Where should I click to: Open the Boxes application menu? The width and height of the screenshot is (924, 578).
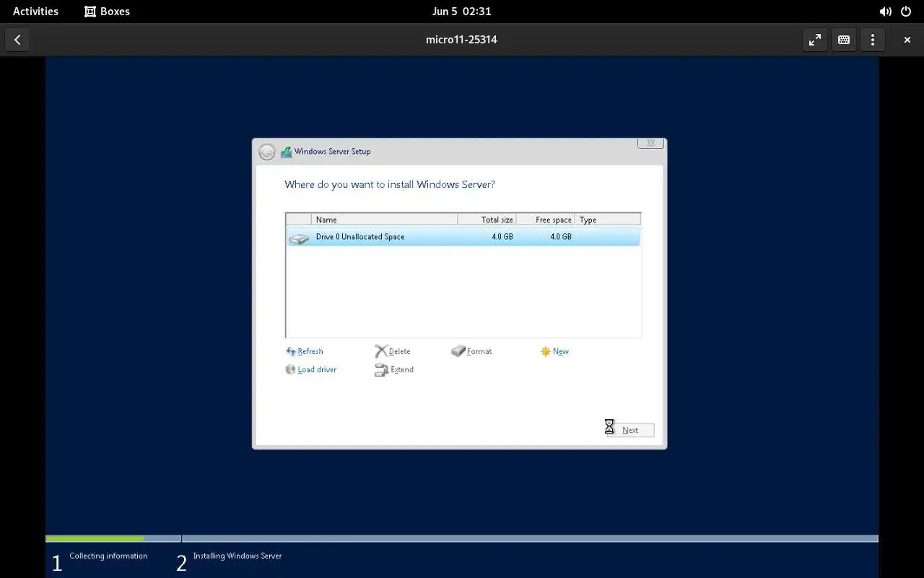point(107,12)
